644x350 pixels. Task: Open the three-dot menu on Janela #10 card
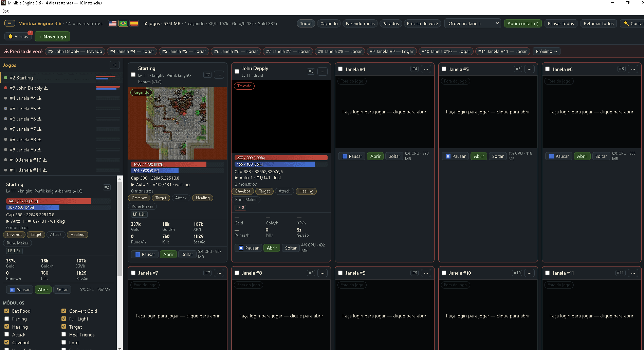(x=530, y=273)
